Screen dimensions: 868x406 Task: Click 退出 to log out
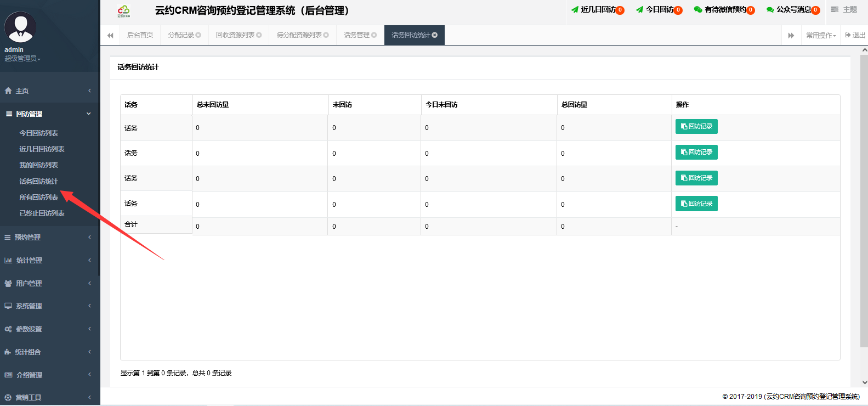tap(855, 35)
